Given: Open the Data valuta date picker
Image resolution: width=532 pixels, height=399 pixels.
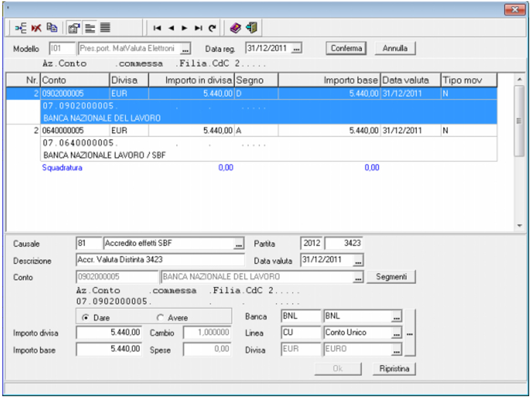Looking at the screenshot, I should 359,260.
